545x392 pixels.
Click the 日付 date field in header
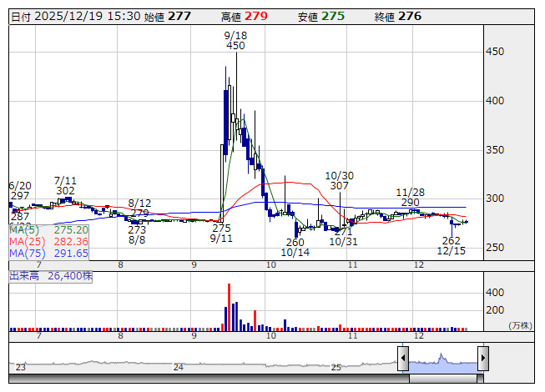[x=75, y=16]
